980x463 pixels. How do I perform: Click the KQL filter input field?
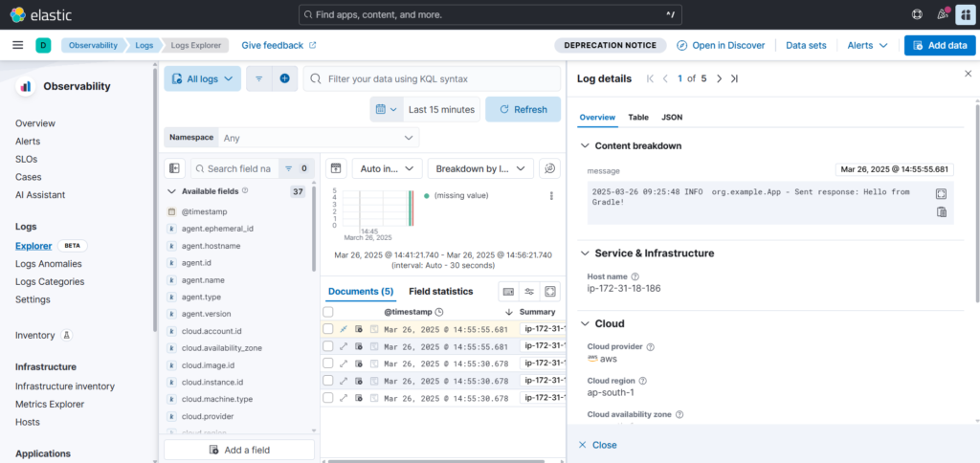[x=432, y=78]
